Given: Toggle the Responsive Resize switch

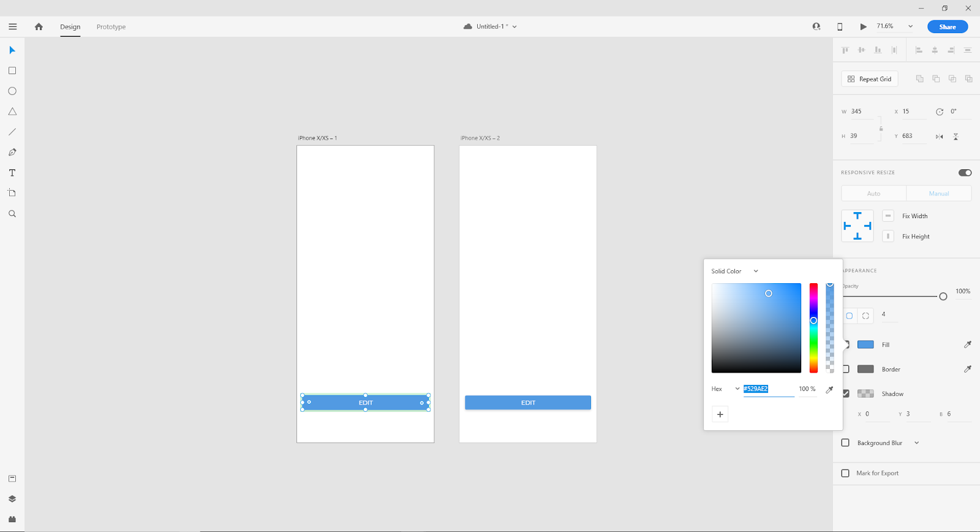Looking at the screenshot, I should pyautogui.click(x=965, y=173).
